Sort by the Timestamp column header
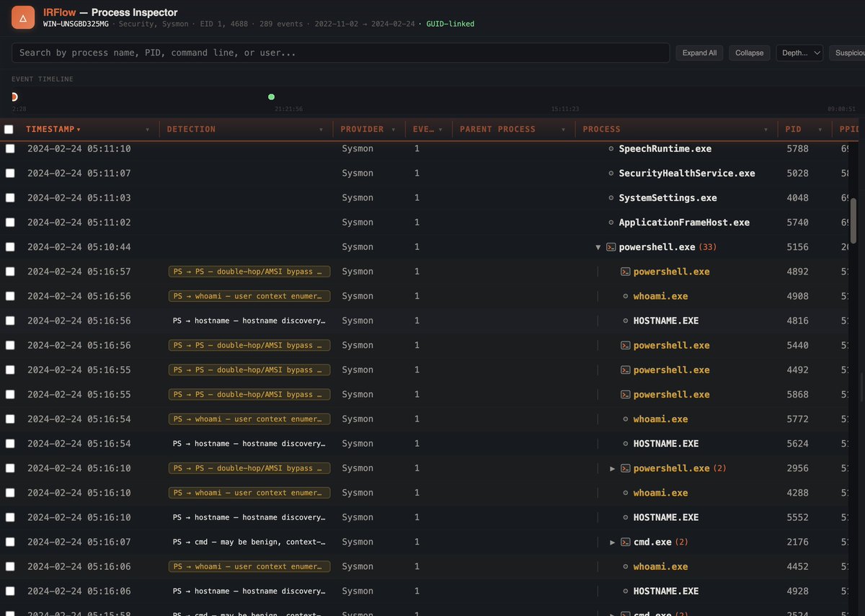Image resolution: width=865 pixels, height=616 pixels. pos(50,129)
